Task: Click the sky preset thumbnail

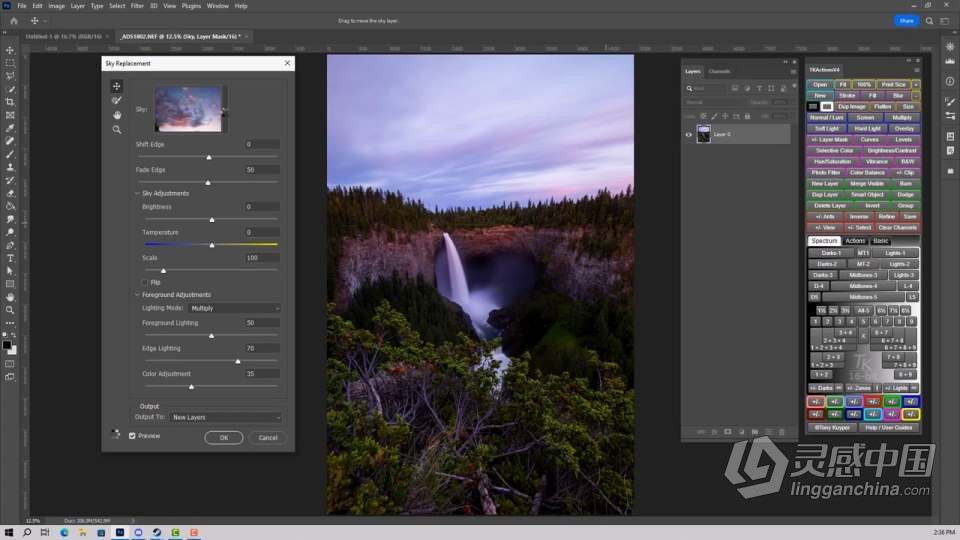Action: 188,109
